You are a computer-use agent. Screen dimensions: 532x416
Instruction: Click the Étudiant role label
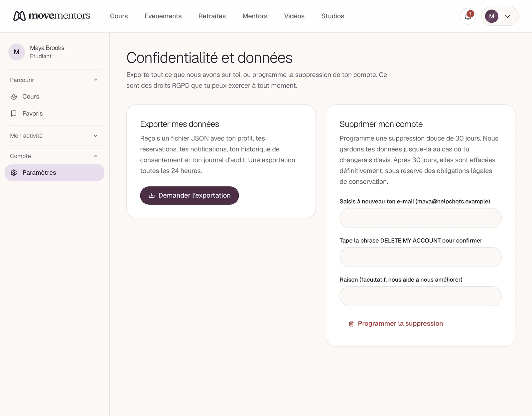pos(41,56)
